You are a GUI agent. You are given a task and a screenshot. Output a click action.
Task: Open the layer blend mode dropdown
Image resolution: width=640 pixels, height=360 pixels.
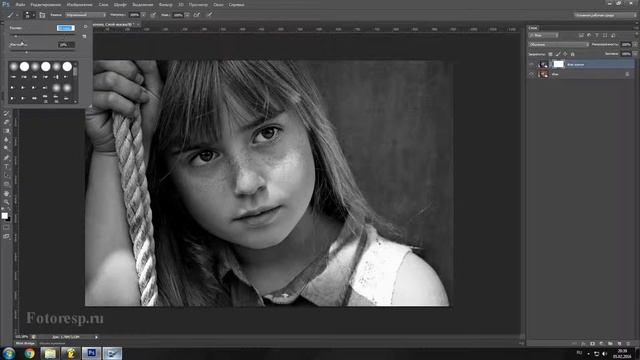tap(559, 44)
